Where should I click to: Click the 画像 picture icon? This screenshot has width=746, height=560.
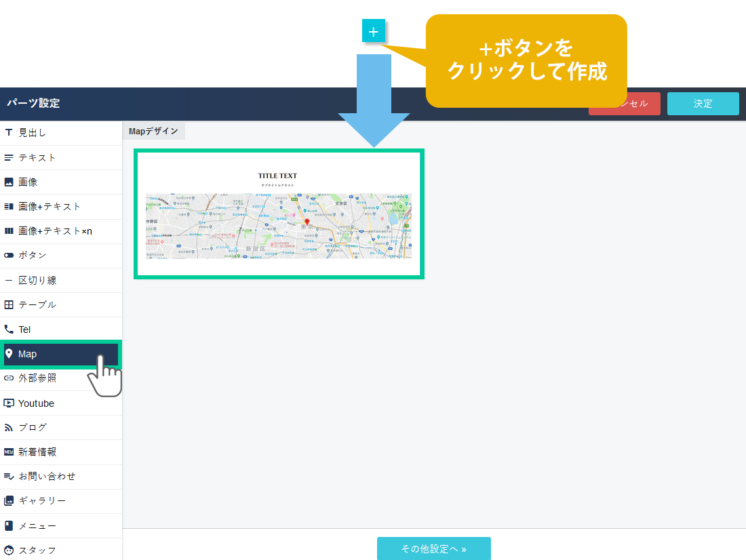9,182
